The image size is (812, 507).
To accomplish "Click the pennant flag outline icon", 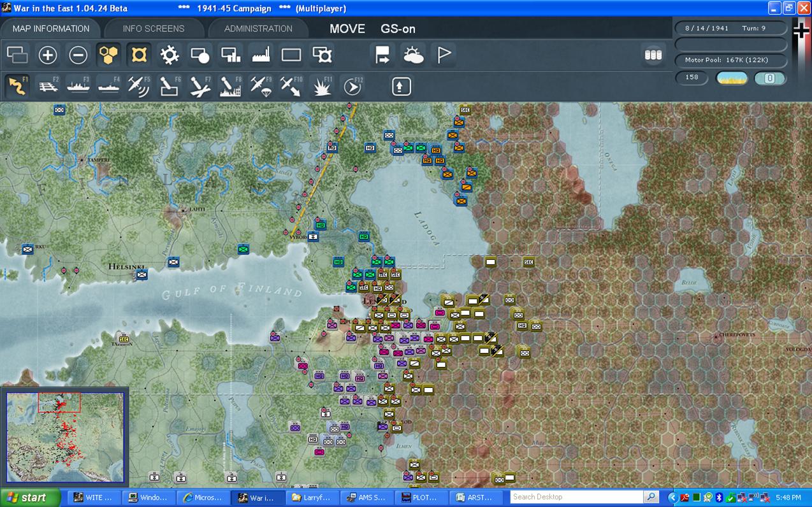I will coord(444,55).
